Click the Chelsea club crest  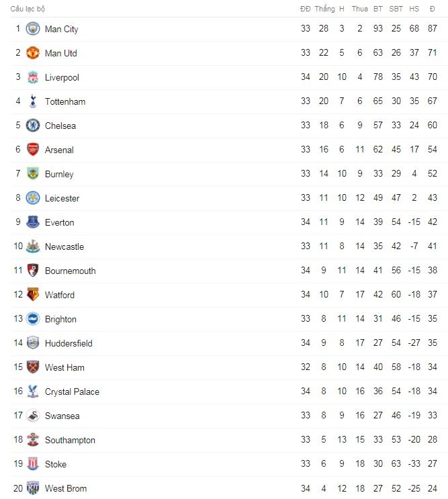pos(33,126)
